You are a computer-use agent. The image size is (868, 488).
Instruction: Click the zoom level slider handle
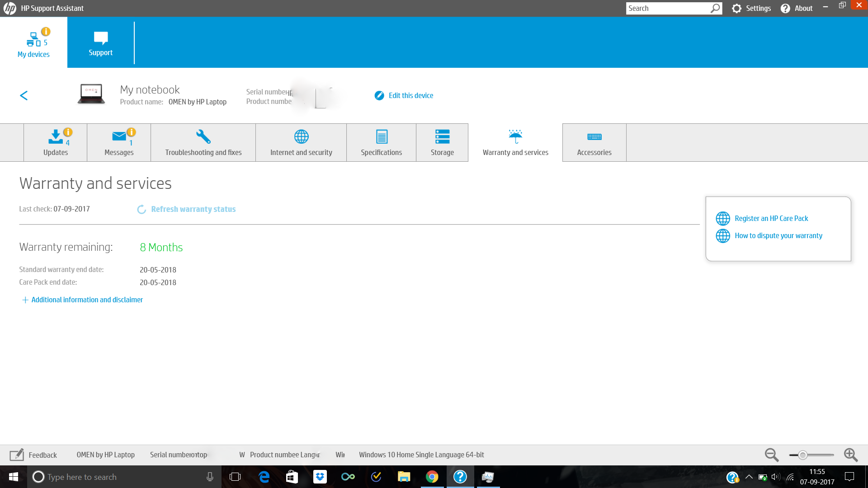point(803,455)
